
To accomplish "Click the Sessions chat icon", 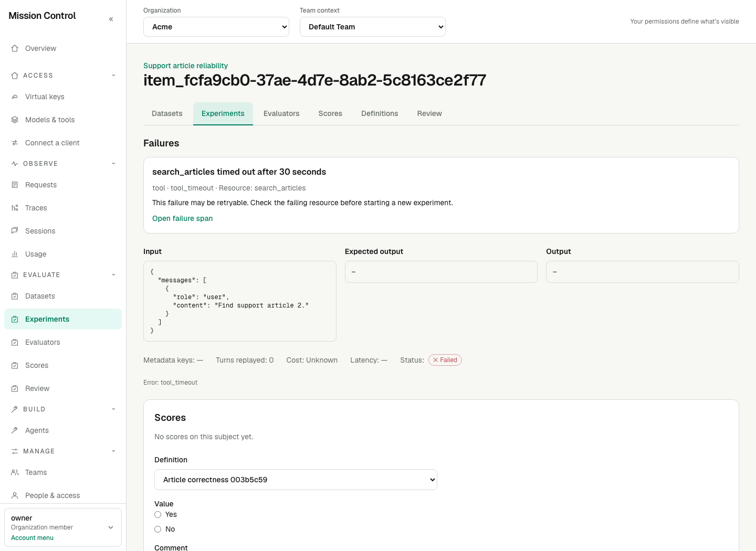I will click(15, 231).
